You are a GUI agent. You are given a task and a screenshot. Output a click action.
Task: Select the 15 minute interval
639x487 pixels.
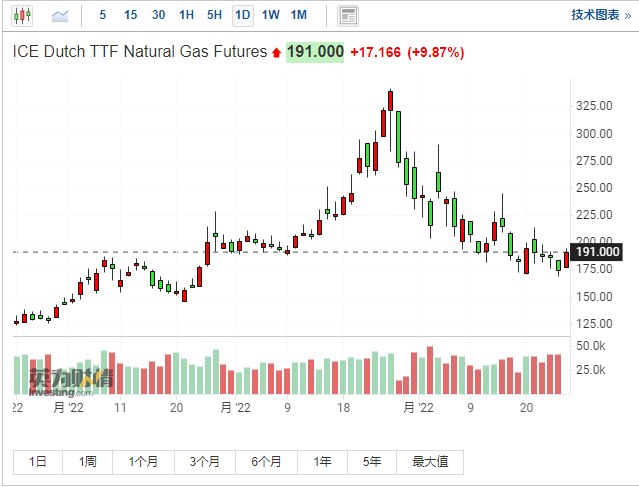click(131, 15)
